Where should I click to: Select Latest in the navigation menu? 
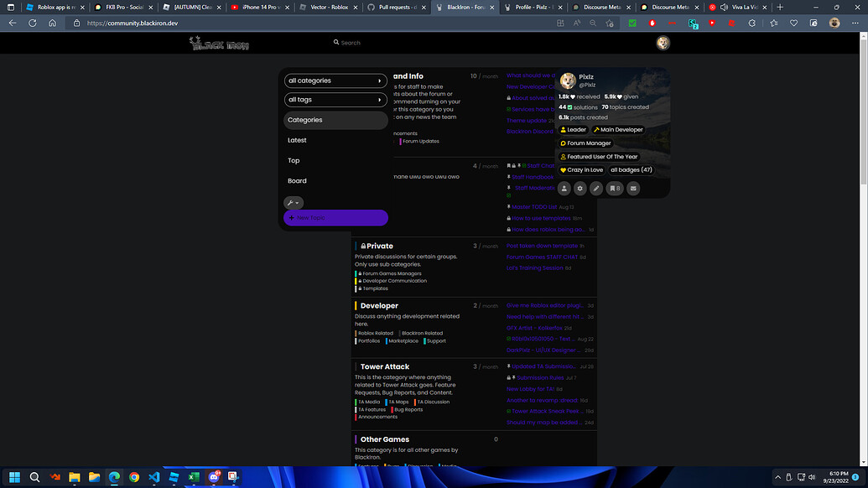pos(298,140)
